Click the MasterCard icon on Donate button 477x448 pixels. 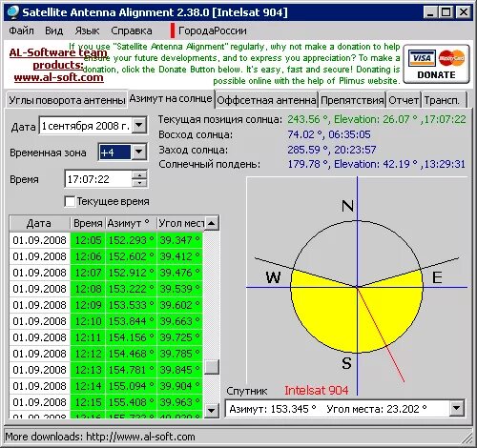point(451,58)
